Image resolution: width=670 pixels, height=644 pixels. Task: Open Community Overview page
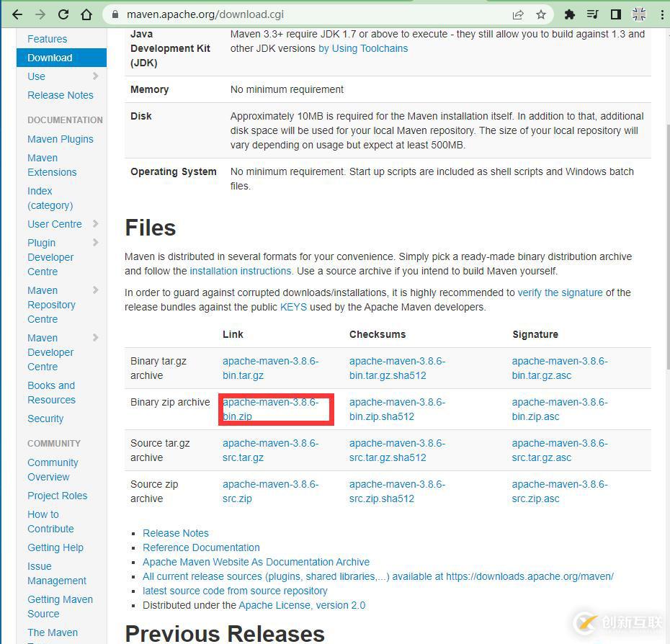click(x=53, y=470)
